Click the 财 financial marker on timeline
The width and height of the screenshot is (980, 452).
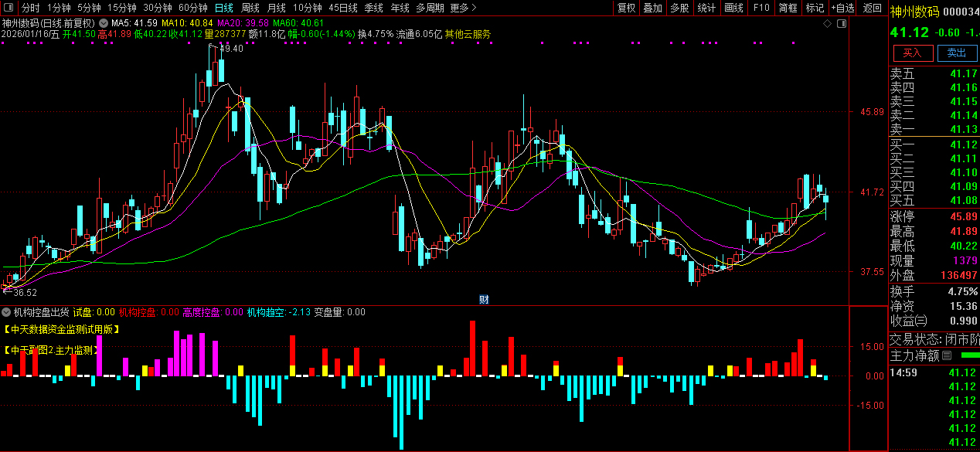[484, 300]
